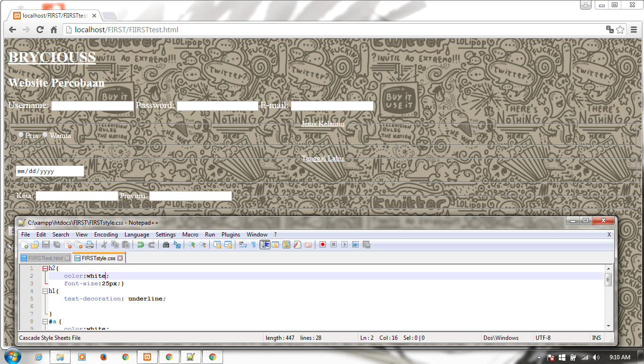The width and height of the screenshot is (644, 364).
Task: Click the translate icon in the address bar
Action: click(x=609, y=29)
